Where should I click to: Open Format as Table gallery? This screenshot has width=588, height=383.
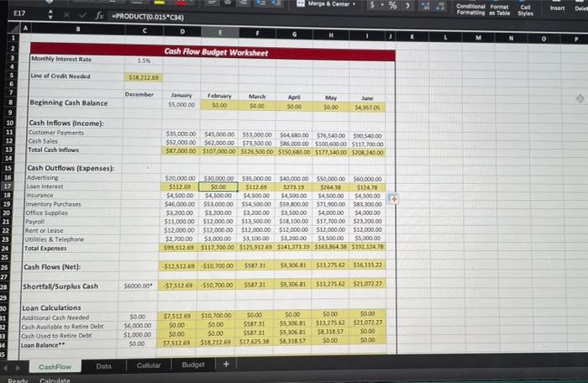[x=500, y=10]
